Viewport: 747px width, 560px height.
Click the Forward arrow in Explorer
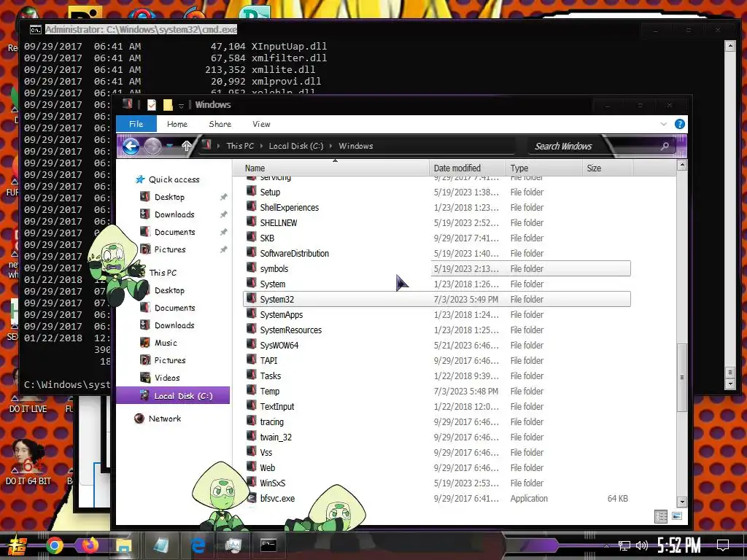point(152,146)
